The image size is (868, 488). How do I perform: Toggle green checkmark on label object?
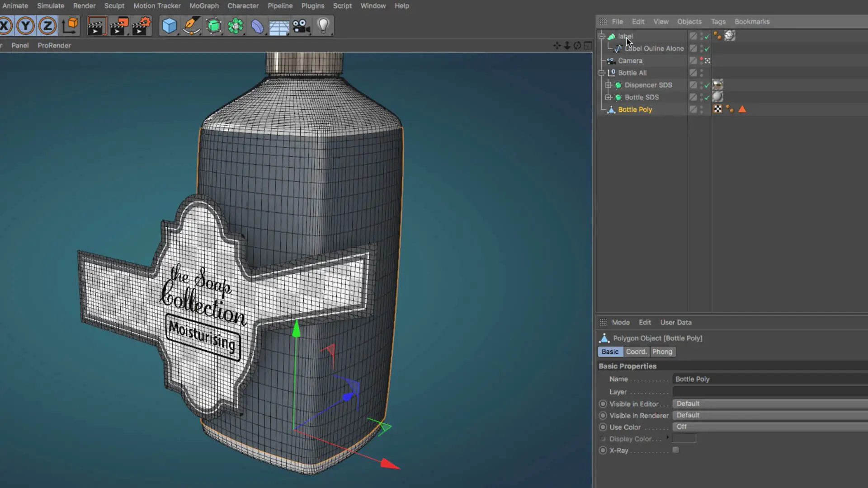click(x=708, y=37)
